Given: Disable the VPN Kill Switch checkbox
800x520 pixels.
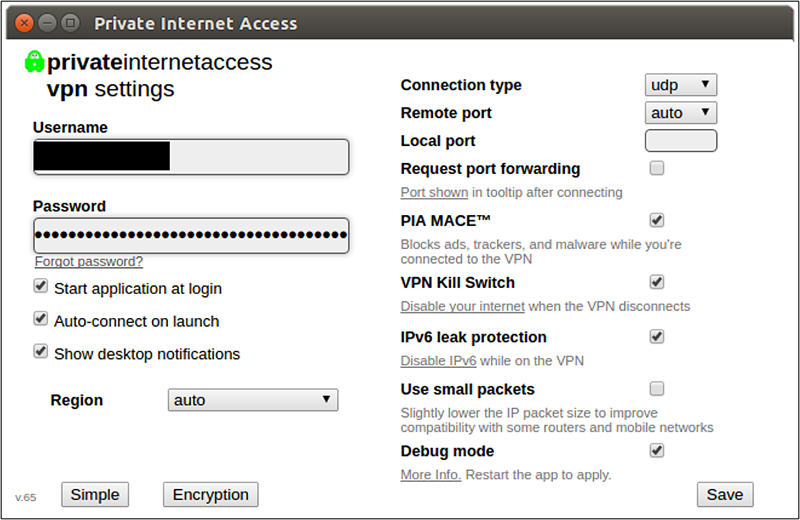Looking at the screenshot, I should [x=657, y=282].
